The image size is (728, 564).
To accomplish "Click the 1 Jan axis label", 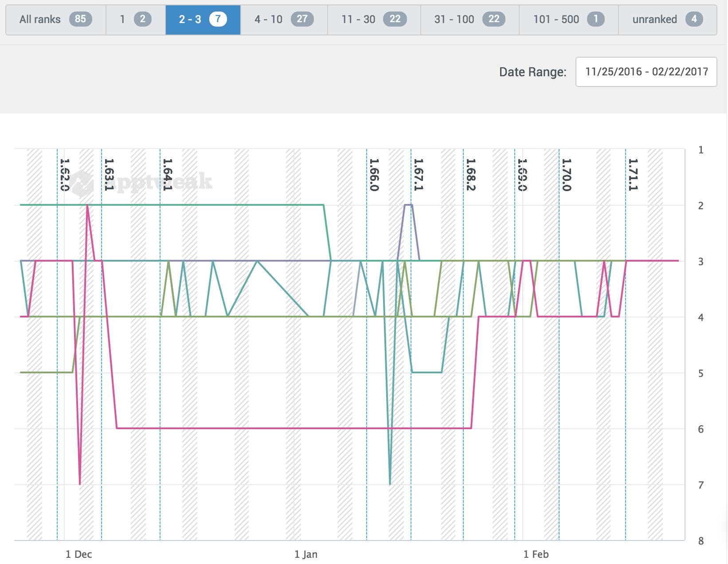I will [306, 554].
